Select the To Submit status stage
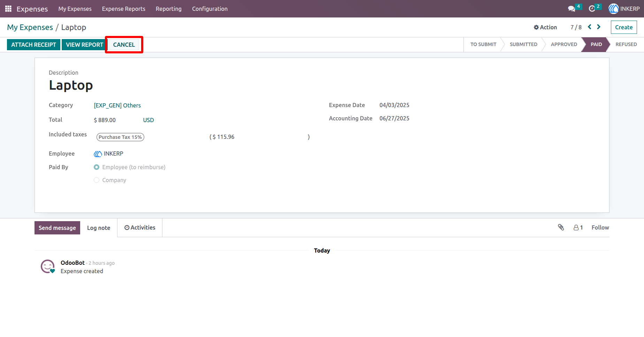The width and height of the screenshot is (644, 337). click(483, 44)
